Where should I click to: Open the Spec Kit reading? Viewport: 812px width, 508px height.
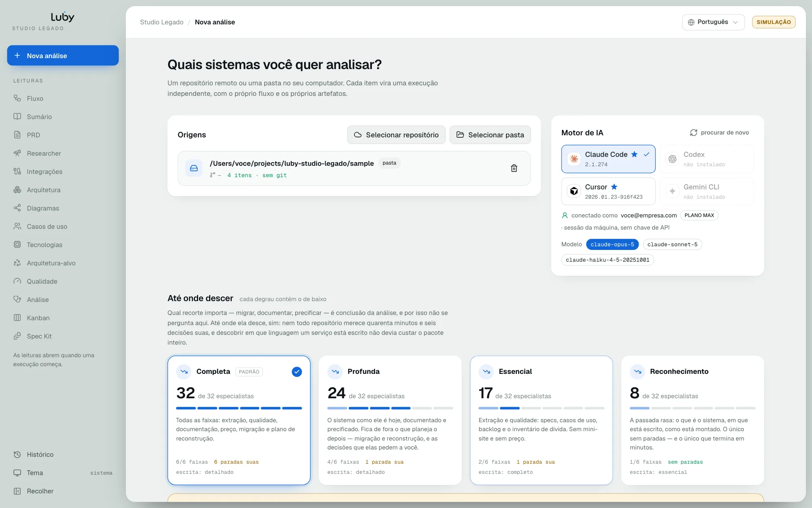tap(63, 336)
